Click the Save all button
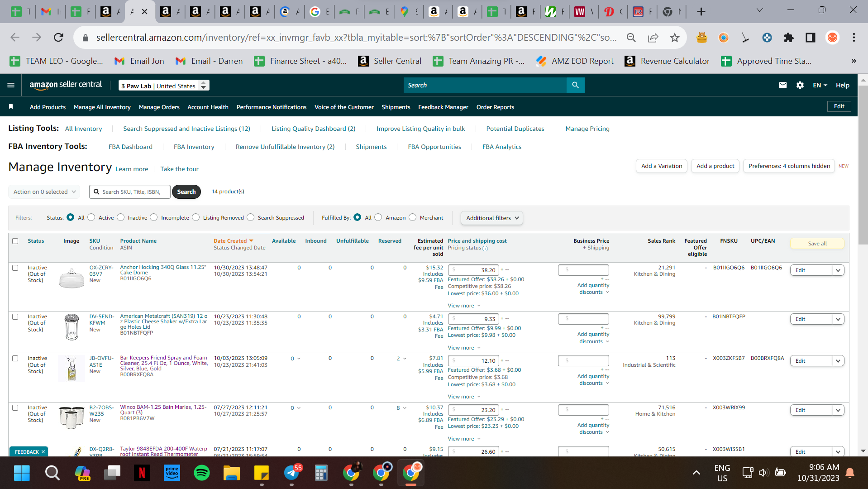The width and height of the screenshot is (868, 489). (817, 244)
